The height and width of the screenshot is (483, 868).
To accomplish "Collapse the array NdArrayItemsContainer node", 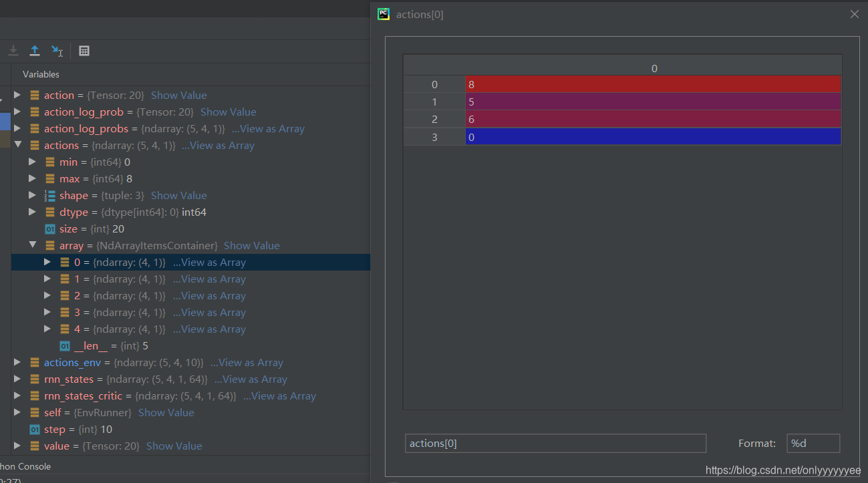I will coord(32,245).
